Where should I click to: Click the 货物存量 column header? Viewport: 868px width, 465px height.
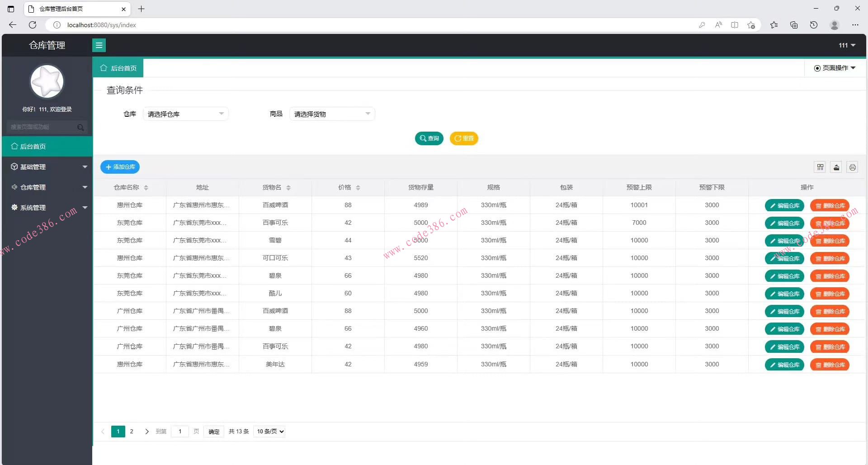[420, 187]
